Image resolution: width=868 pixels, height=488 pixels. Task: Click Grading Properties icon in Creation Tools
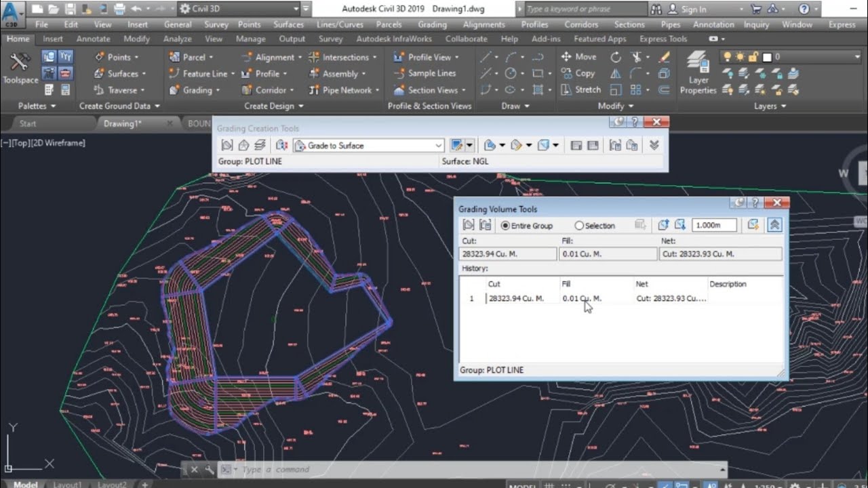pos(632,145)
